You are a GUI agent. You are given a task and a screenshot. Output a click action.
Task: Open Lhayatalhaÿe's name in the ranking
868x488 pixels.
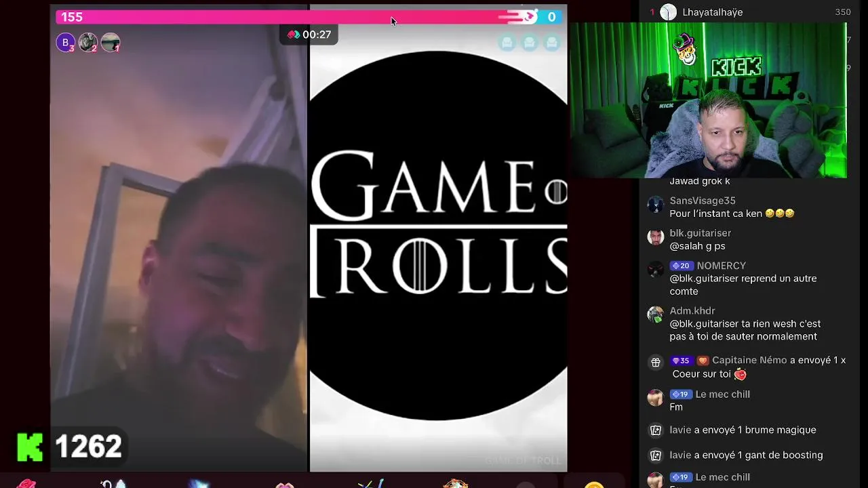[712, 12]
